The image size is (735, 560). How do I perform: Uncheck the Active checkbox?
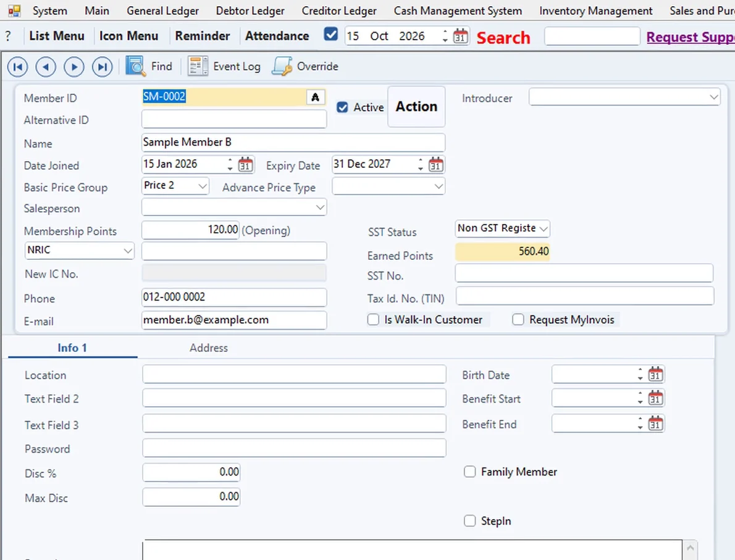click(342, 107)
